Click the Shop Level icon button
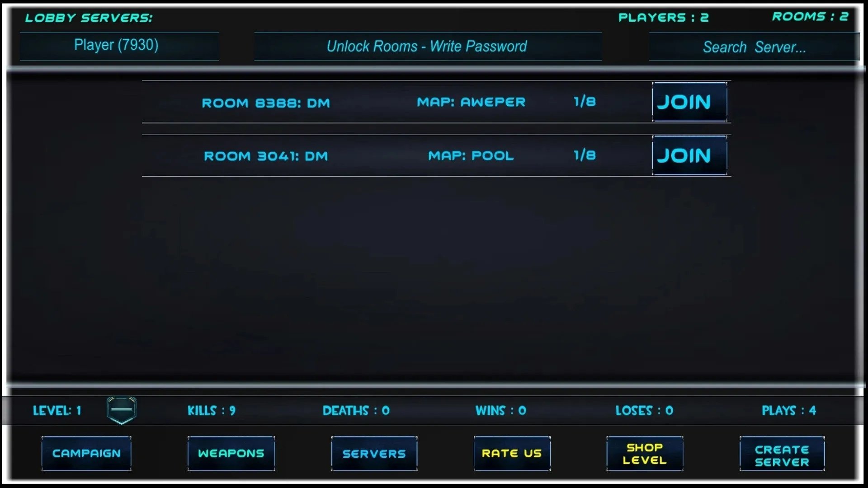Image resolution: width=868 pixels, height=488 pixels. point(644,454)
